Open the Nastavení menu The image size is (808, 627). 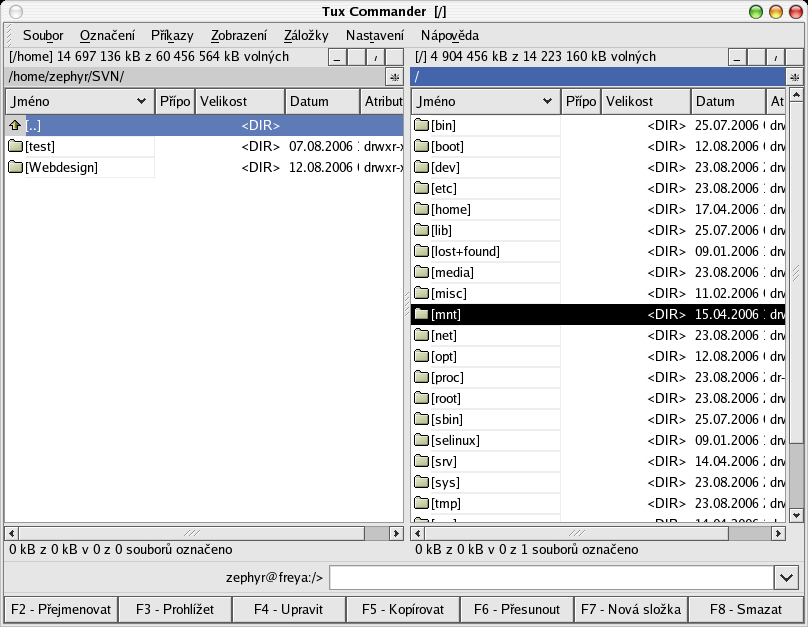[x=374, y=35]
